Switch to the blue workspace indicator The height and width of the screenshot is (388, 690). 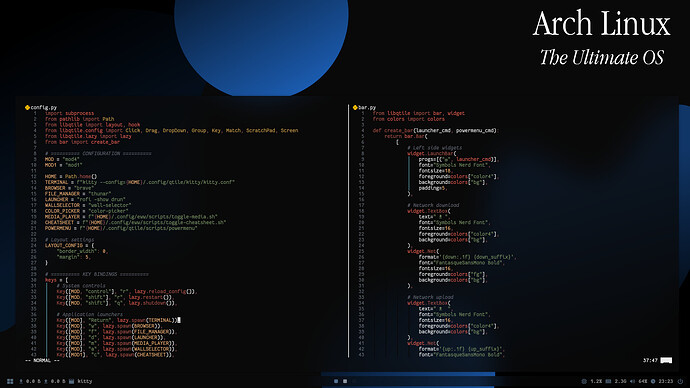[336, 381]
